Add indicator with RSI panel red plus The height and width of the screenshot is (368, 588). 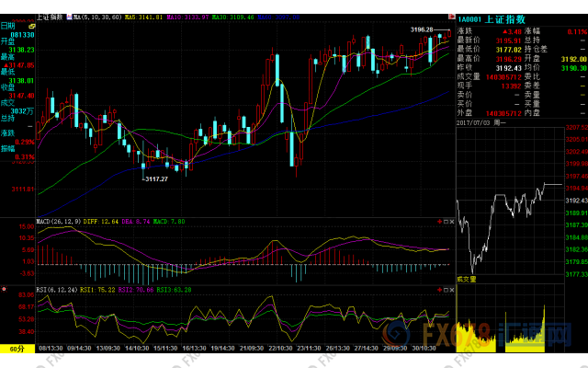click(440, 290)
